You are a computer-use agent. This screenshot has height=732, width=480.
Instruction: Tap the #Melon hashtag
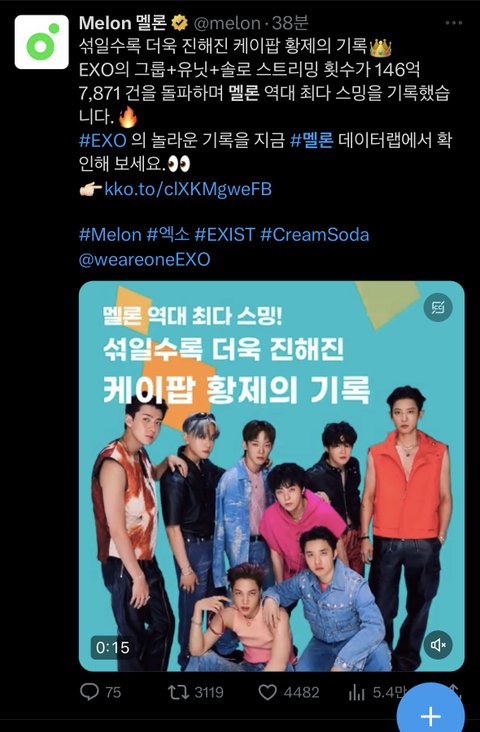pyautogui.click(x=110, y=234)
